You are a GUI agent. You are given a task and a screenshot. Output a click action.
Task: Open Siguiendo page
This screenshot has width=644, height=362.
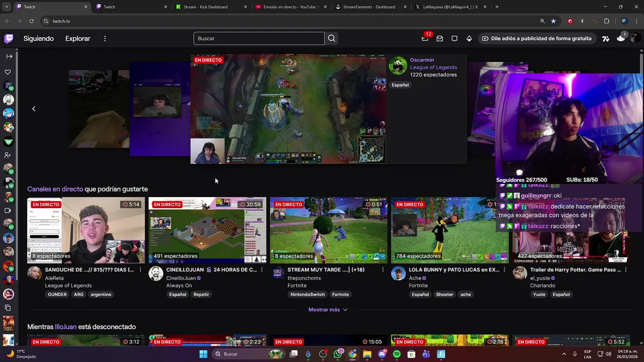38,38
